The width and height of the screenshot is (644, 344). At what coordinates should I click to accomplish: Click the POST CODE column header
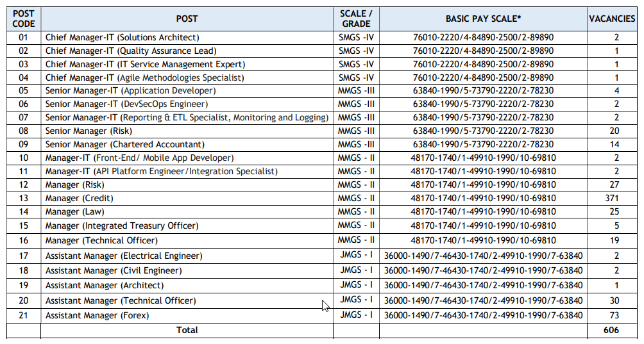click(x=24, y=19)
